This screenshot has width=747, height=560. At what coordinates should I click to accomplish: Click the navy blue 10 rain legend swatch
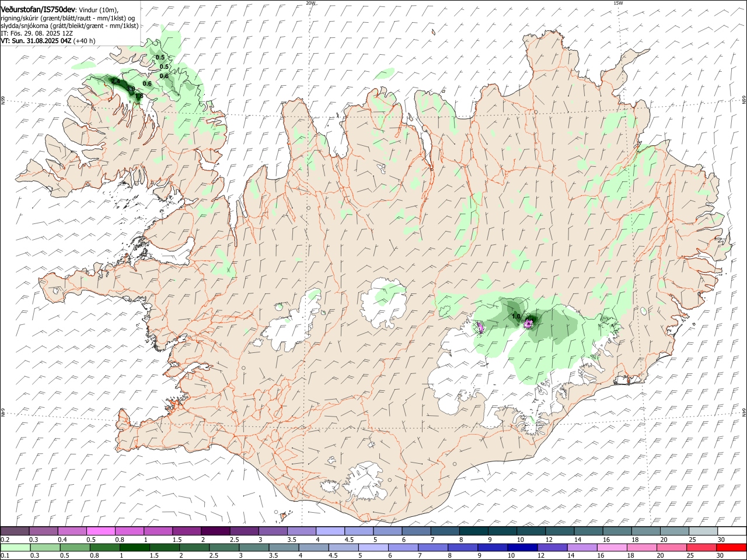[x=522, y=547]
